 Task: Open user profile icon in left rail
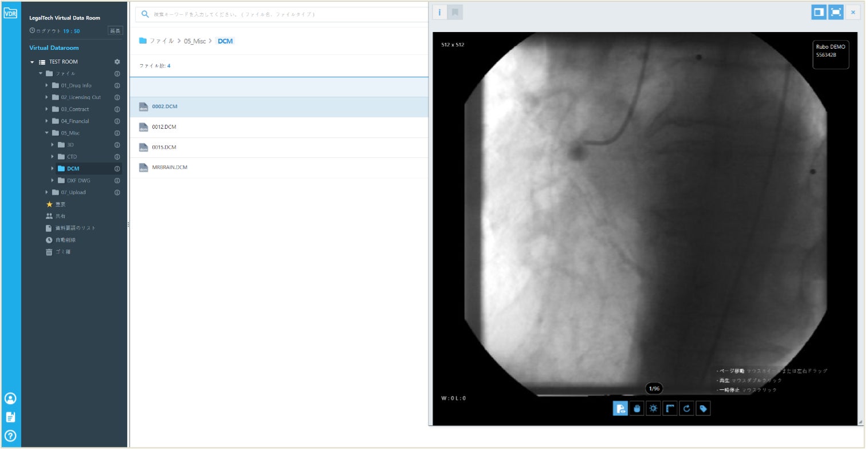coord(10,398)
